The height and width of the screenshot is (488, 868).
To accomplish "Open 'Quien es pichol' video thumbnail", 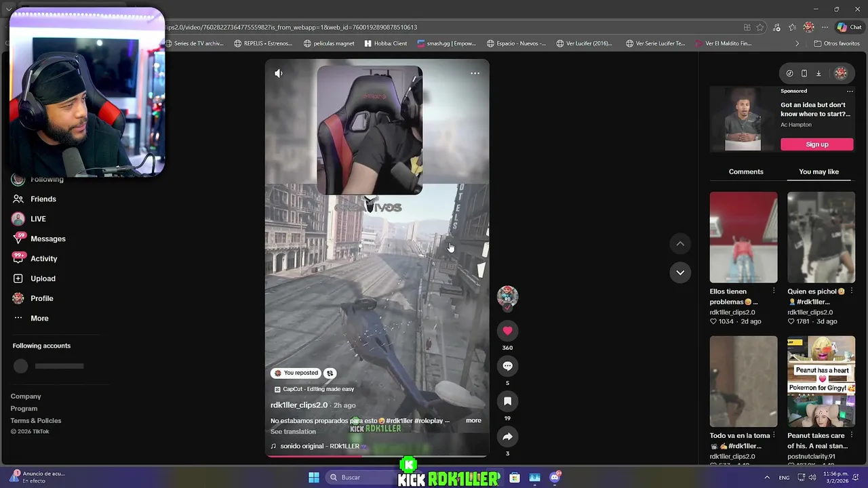I will [821, 237].
